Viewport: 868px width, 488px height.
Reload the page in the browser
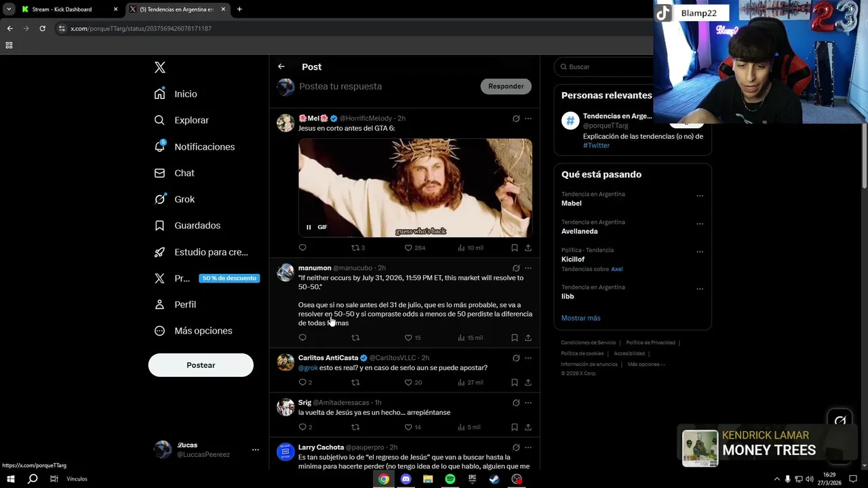coord(42,28)
